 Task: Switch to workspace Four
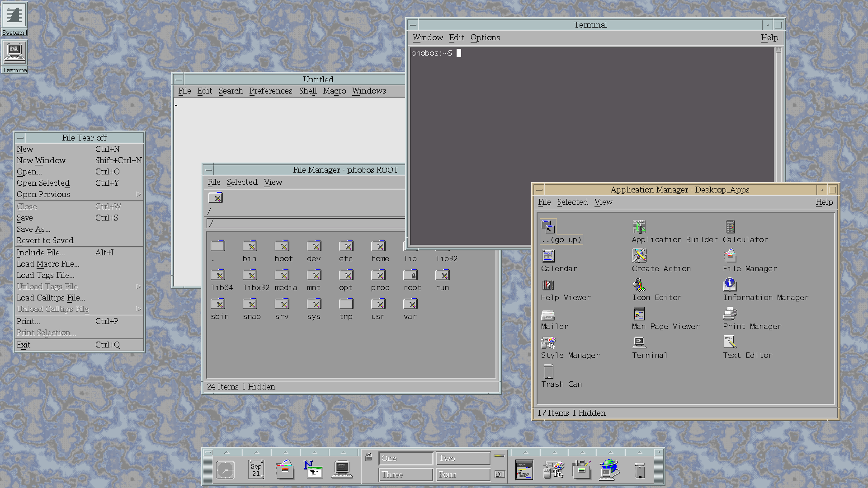(x=463, y=474)
